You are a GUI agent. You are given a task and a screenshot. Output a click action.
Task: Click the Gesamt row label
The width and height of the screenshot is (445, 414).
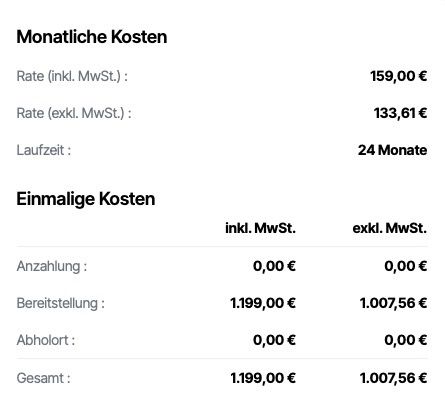click(x=43, y=378)
